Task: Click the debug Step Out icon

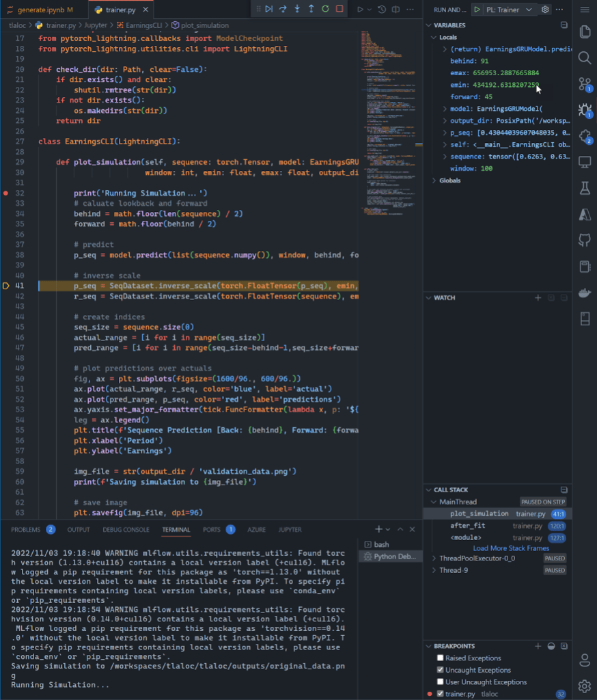Action: point(311,9)
